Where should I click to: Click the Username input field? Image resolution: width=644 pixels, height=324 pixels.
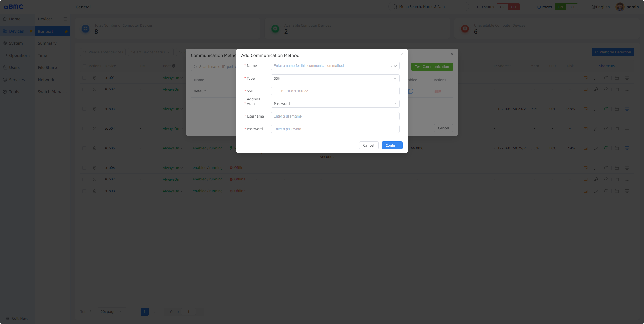[x=335, y=116]
